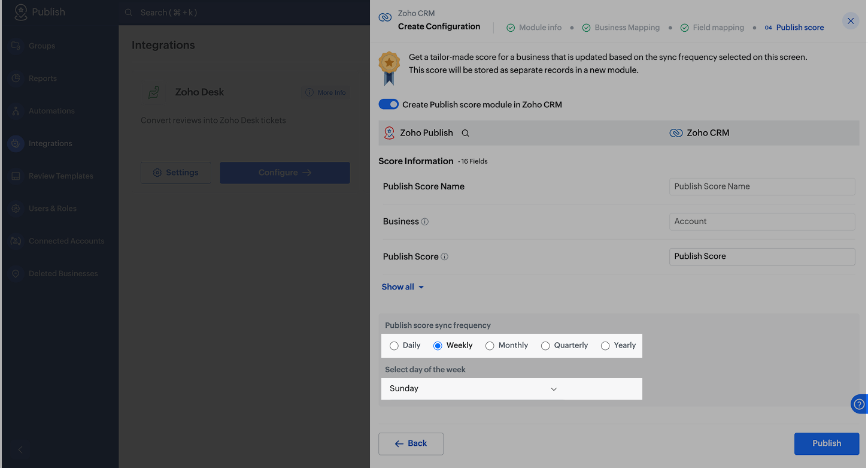
Task: Click the Reports sidebar icon
Action: [x=16, y=78]
